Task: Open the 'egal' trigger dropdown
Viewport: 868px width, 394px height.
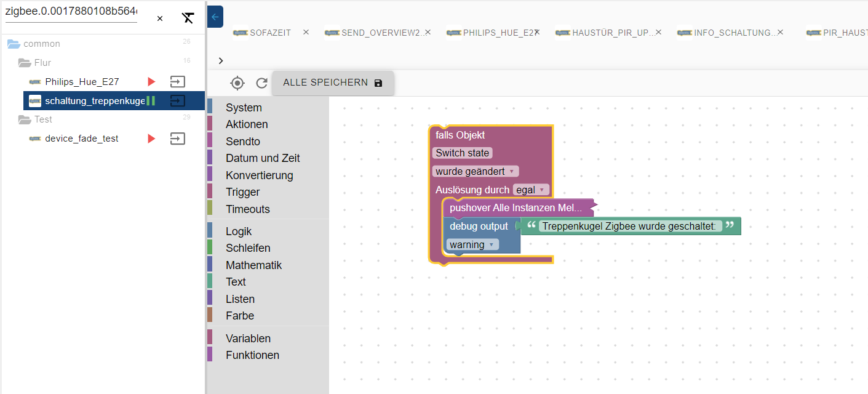Action: click(x=531, y=190)
